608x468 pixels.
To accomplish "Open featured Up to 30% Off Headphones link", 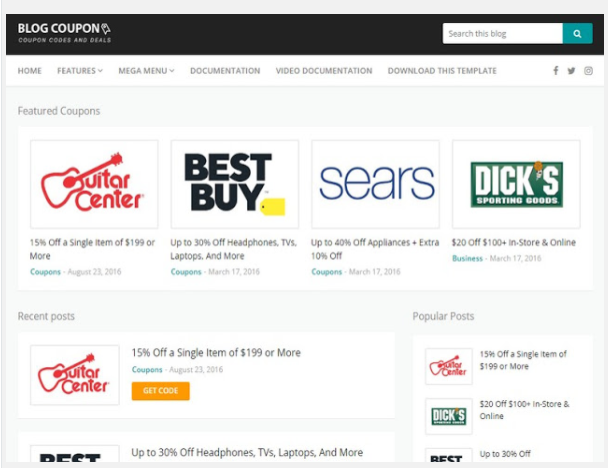I will click(x=233, y=249).
